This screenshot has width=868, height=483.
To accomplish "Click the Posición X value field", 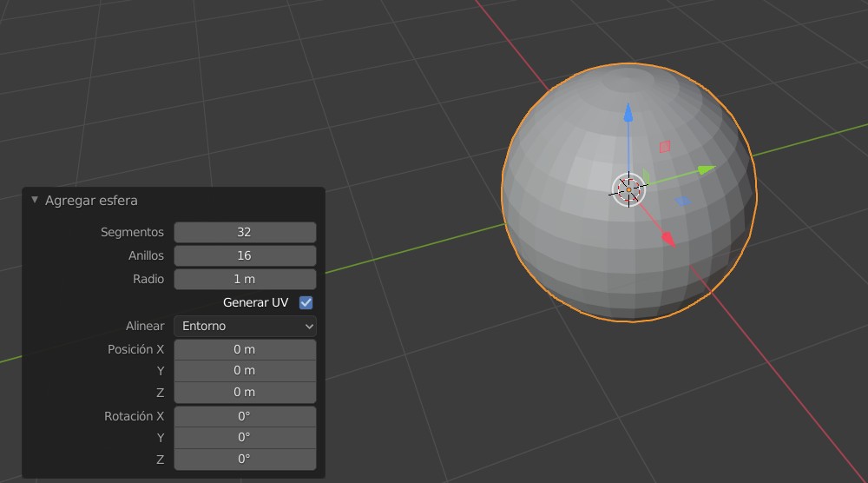I will tap(246, 349).
